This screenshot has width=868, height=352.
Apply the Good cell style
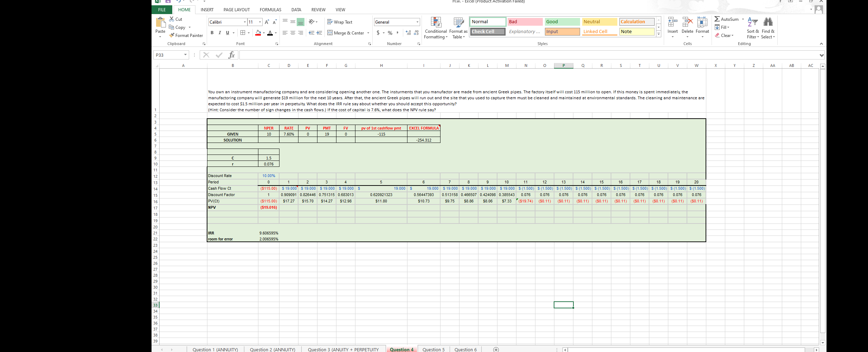(562, 21)
